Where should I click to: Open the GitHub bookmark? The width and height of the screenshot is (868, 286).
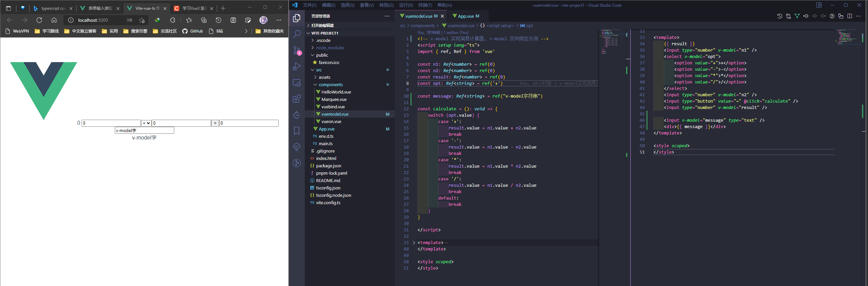[193, 31]
